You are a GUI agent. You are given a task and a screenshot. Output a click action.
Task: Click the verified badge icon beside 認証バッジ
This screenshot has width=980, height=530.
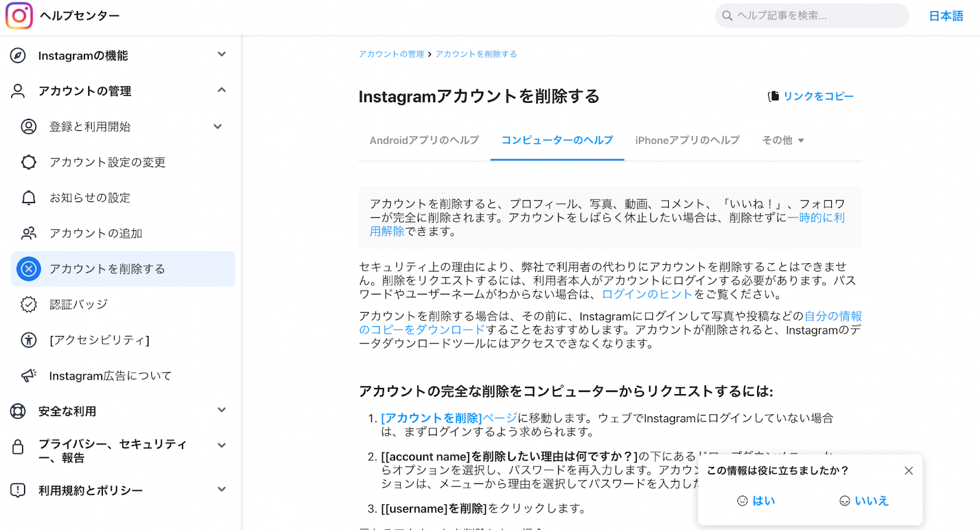(x=29, y=304)
